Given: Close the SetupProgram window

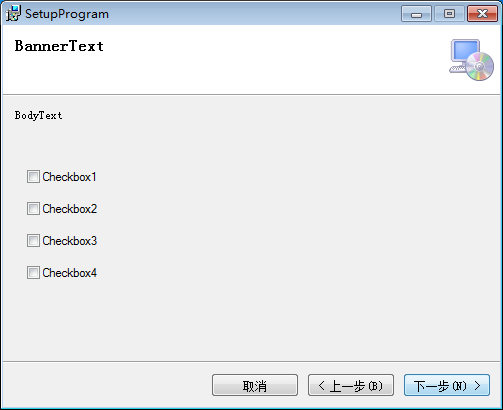Looking at the screenshot, I should click(482, 14).
